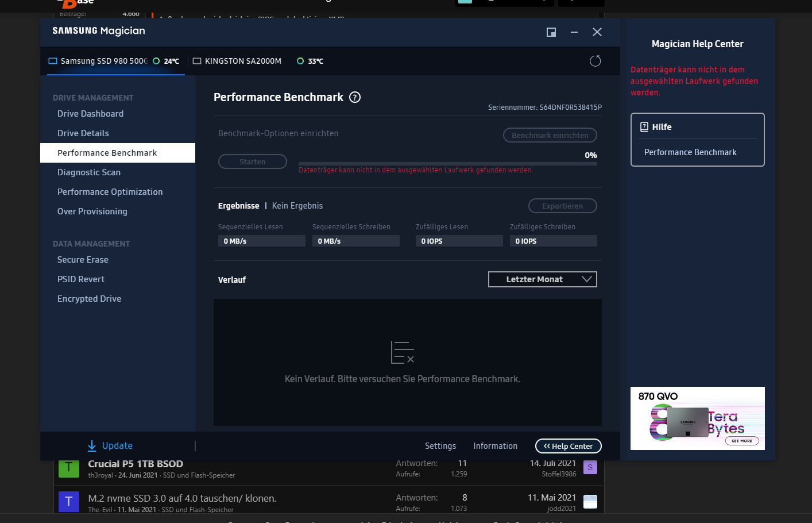Switch to the KINGSTON SA2000M tab
Image resolution: width=812 pixels, height=523 pixels.
pyautogui.click(x=243, y=61)
